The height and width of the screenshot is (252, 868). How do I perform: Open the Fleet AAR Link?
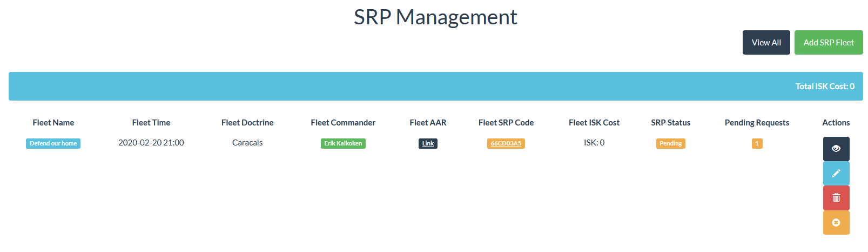tap(428, 143)
